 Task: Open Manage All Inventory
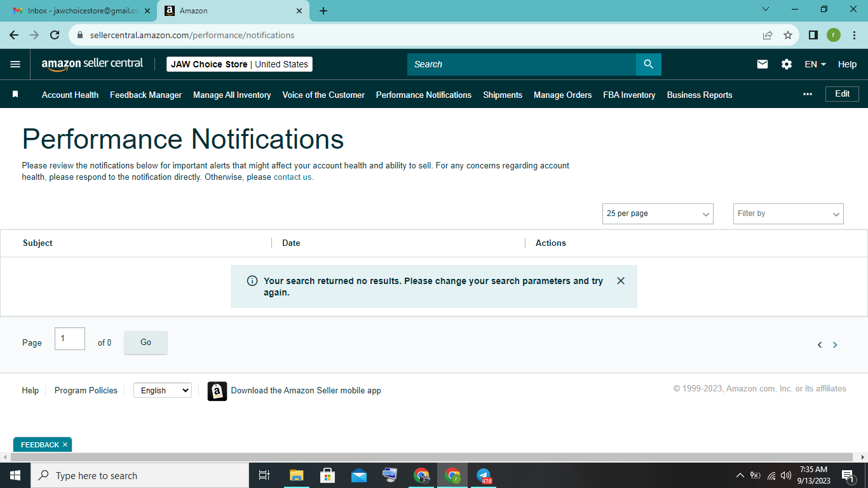[x=232, y=95]
